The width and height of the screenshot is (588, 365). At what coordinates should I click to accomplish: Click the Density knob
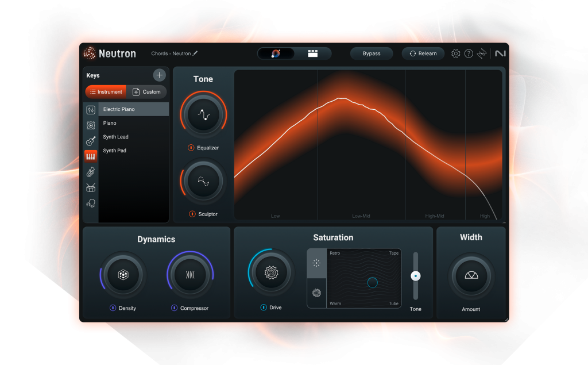coord(123,275)
